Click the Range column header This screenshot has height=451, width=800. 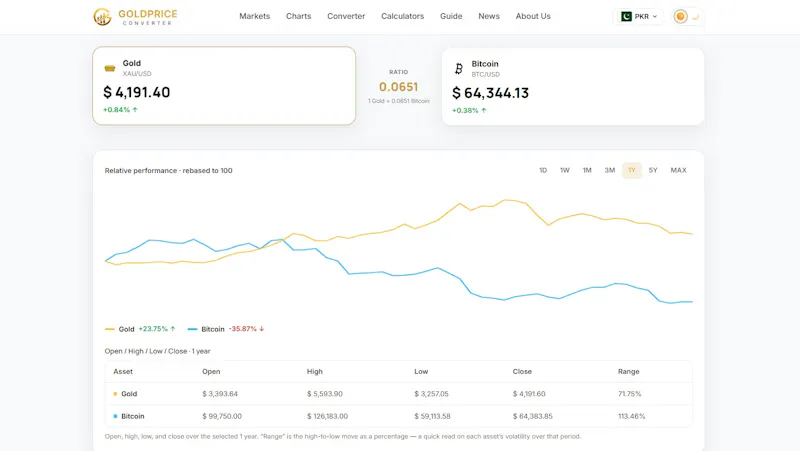coord(629,371)
